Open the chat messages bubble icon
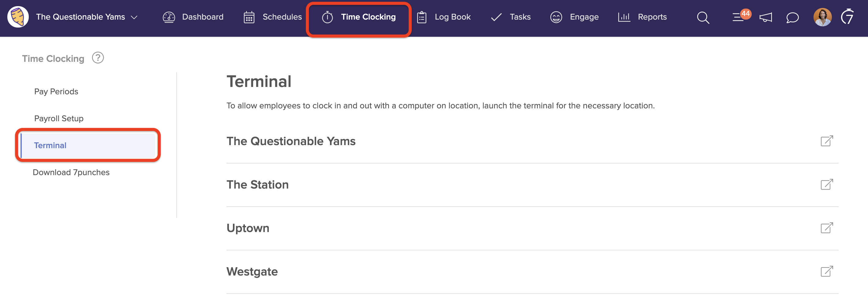 pyautogui.click(x=792, y=17)
